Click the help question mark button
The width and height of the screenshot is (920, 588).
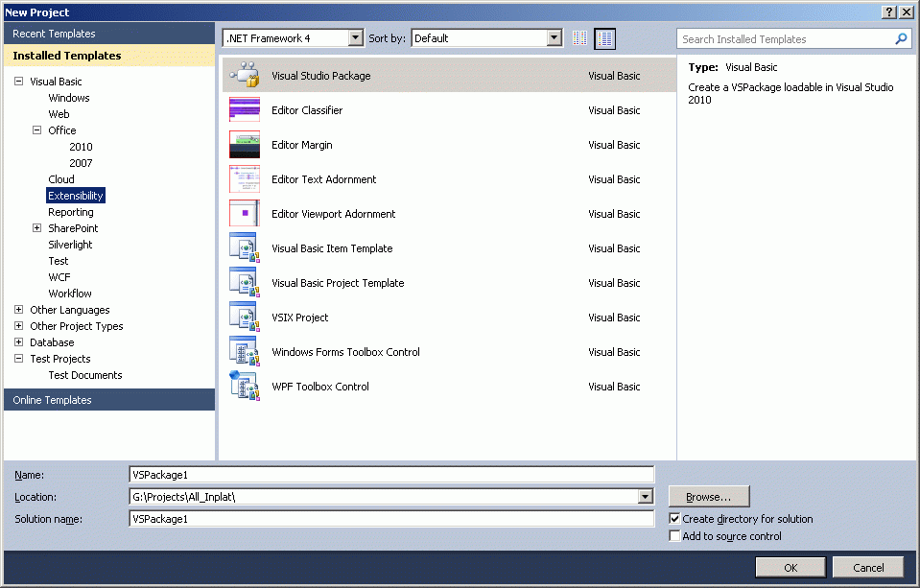(x=889, y=12)
